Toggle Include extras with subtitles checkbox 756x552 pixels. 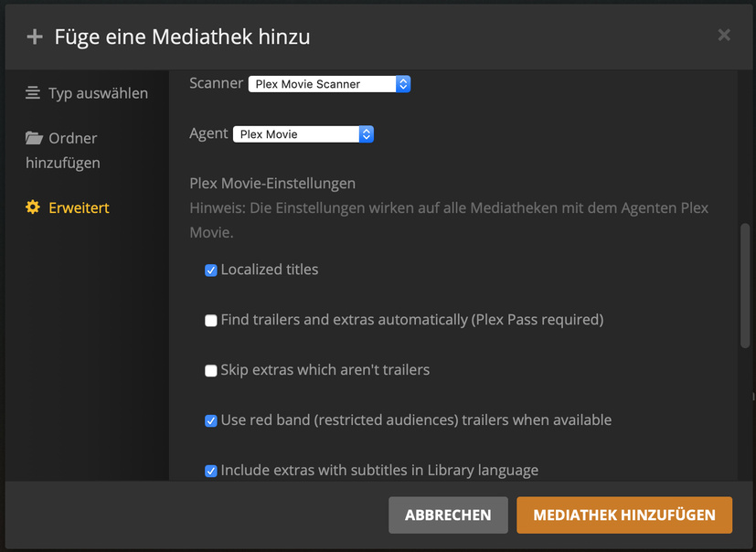[x=211, y=472]
